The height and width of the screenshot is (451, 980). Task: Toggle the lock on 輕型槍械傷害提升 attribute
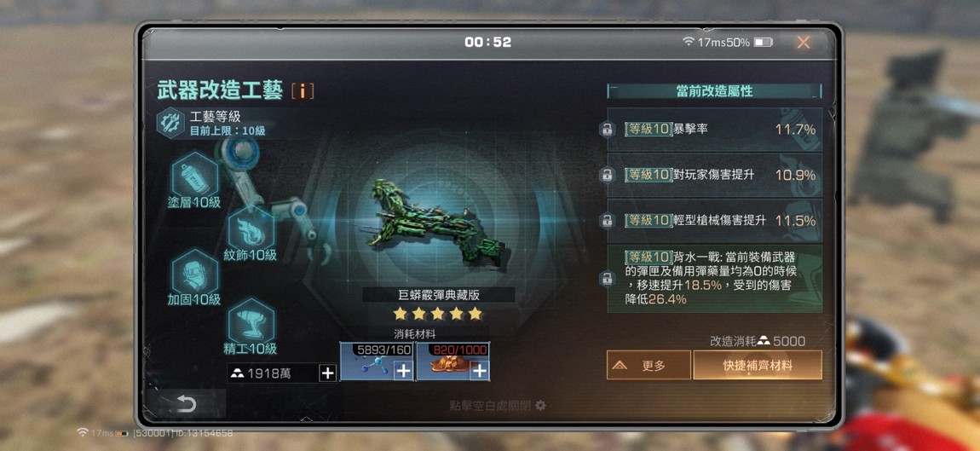click(606, 220)
